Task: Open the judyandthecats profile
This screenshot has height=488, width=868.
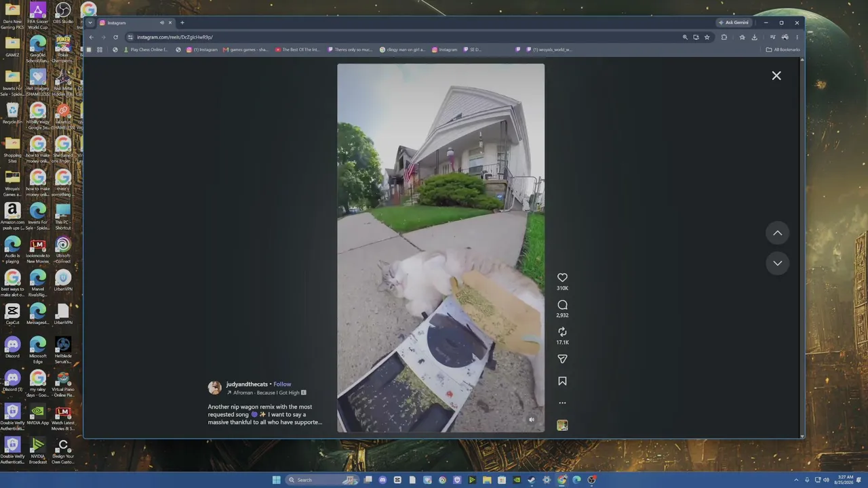Action: click(247, 384)
